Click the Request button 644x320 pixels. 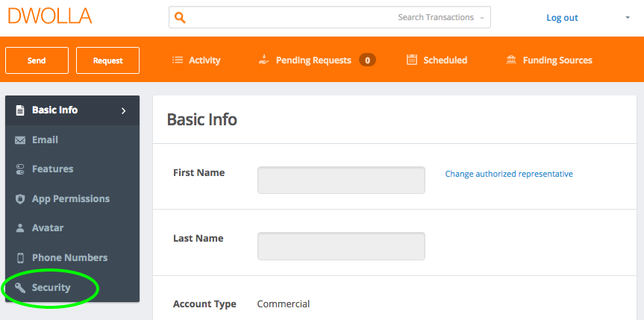(x=108, y=60)
